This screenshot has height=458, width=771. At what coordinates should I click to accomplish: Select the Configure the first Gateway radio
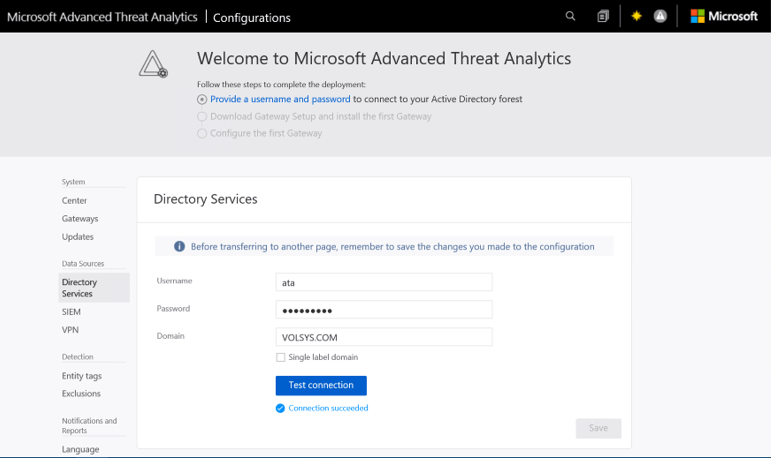tap(202, 133)
